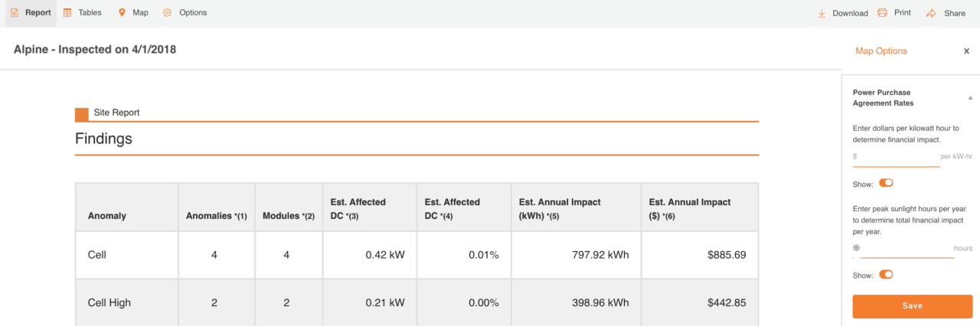
Task: Click the Download label in toolbar
Action: (x=850, y=13)
